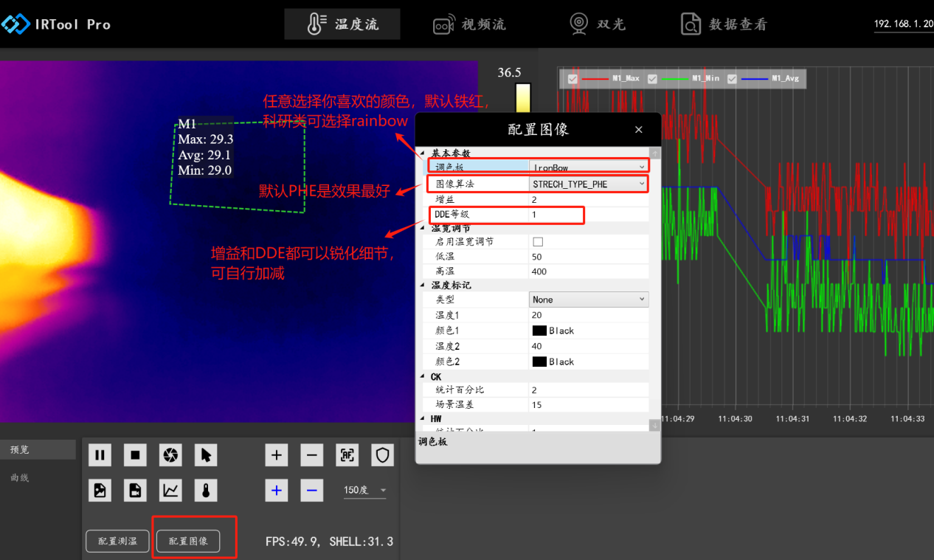This screenshot has height=560, width=934.
Task: Click the shield icon button
Action: point(382,455)
